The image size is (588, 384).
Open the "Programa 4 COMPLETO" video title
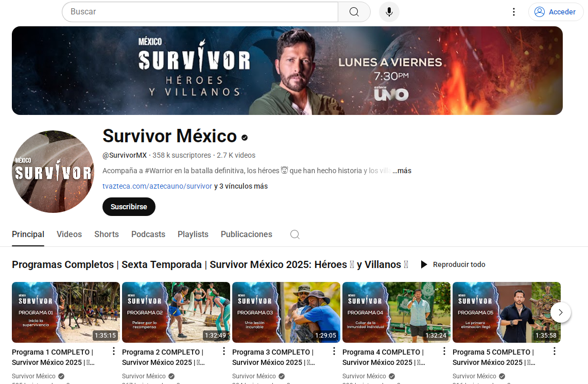(384, 357)
